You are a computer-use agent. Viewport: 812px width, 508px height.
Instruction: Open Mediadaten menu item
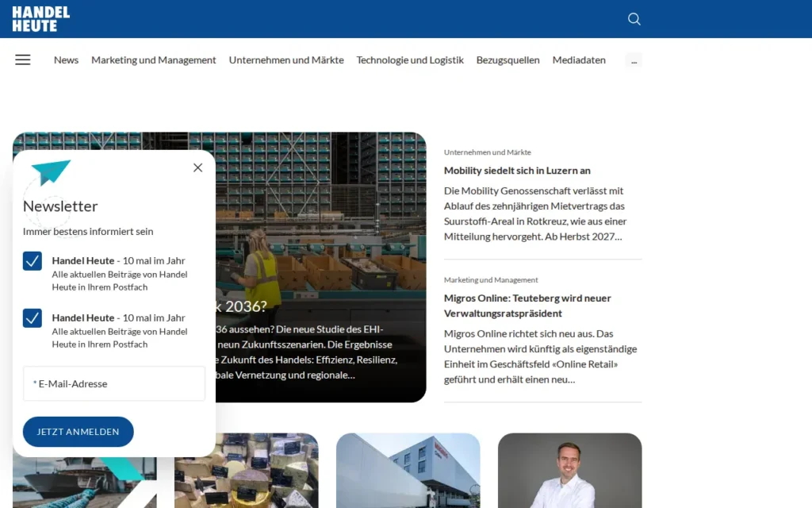[579, 60]
